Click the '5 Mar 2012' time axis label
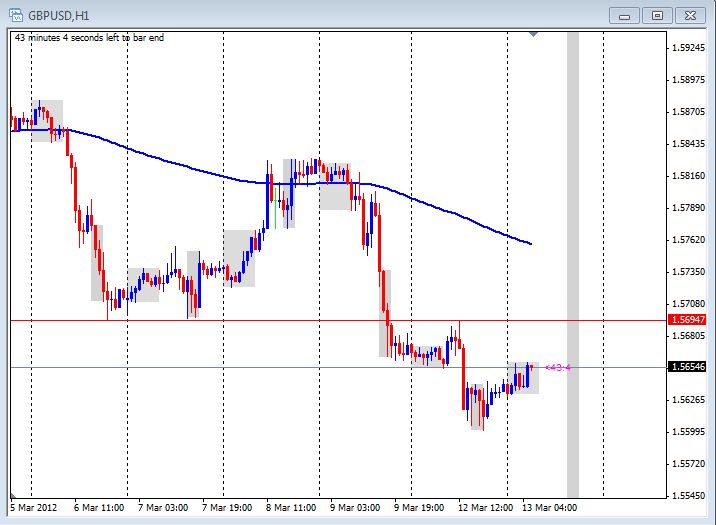This screenshot has width=716, height=525. 33,508
